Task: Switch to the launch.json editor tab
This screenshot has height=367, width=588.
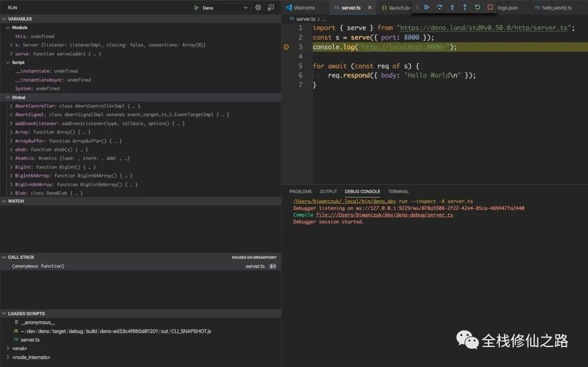Action: (396, 8)
